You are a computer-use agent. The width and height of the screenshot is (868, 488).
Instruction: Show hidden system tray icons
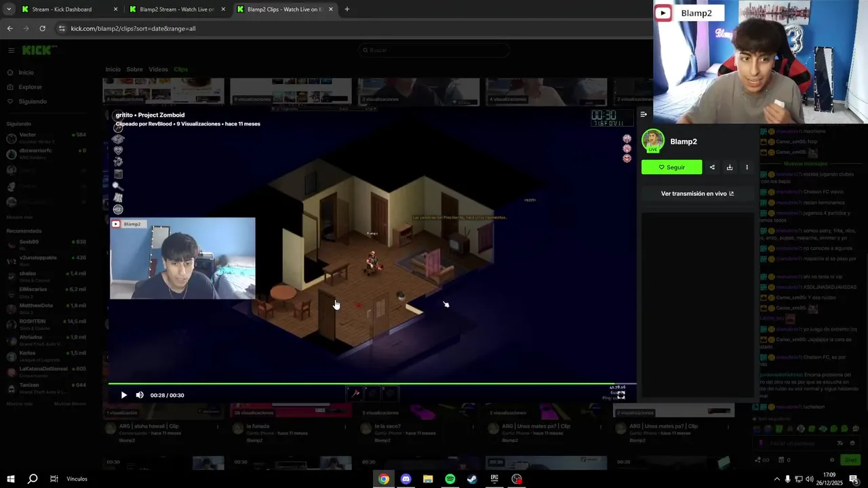(776, 479)
